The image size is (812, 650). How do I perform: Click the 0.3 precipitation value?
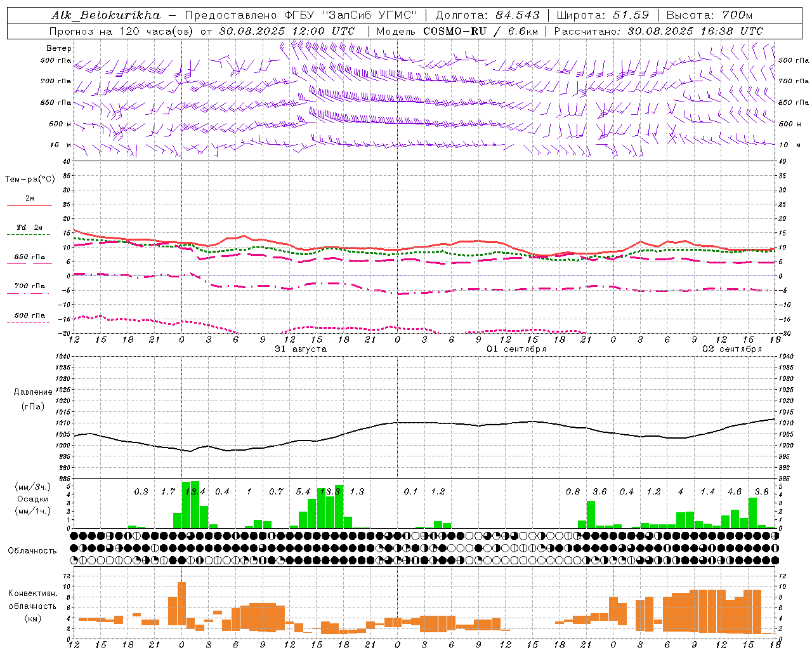point(141,491)
